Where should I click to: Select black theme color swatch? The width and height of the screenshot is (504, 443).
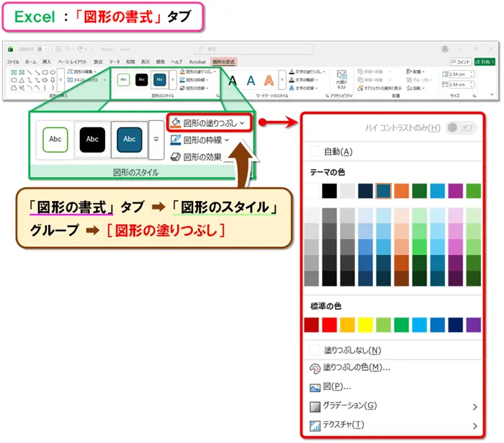pyautogui.click(x=330, y=191)
